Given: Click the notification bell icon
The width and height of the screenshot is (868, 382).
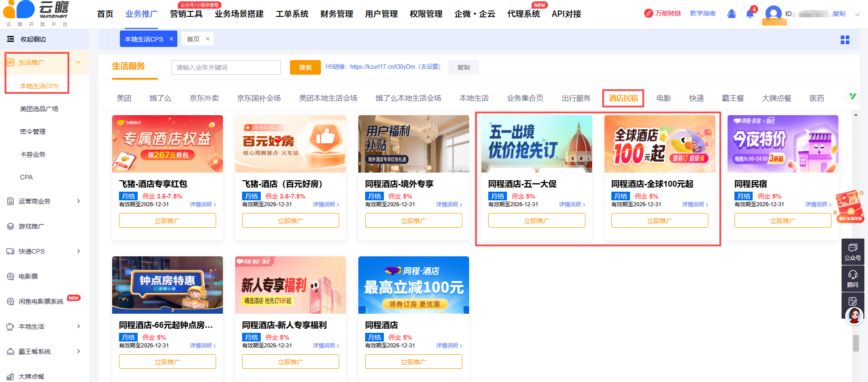Looking at the screenshot, I should 749,14.
